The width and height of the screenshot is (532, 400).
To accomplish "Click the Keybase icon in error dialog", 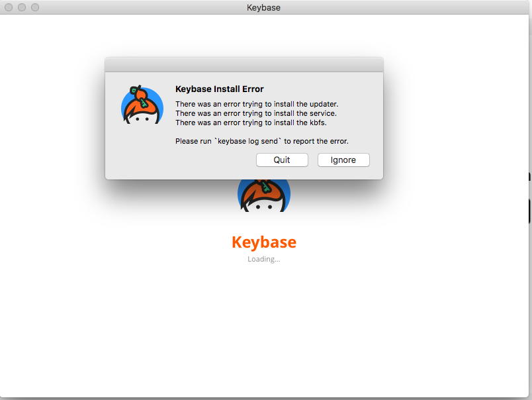I will tap(142, 104).
